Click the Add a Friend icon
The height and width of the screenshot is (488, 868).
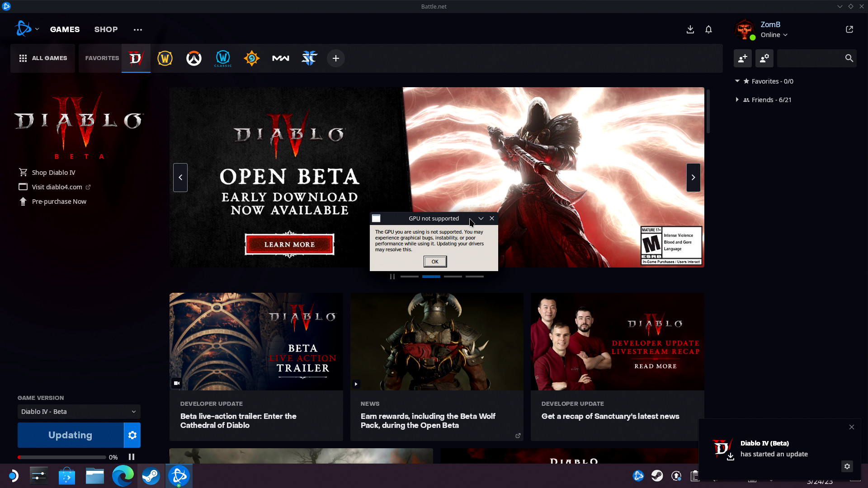point(743,58)
